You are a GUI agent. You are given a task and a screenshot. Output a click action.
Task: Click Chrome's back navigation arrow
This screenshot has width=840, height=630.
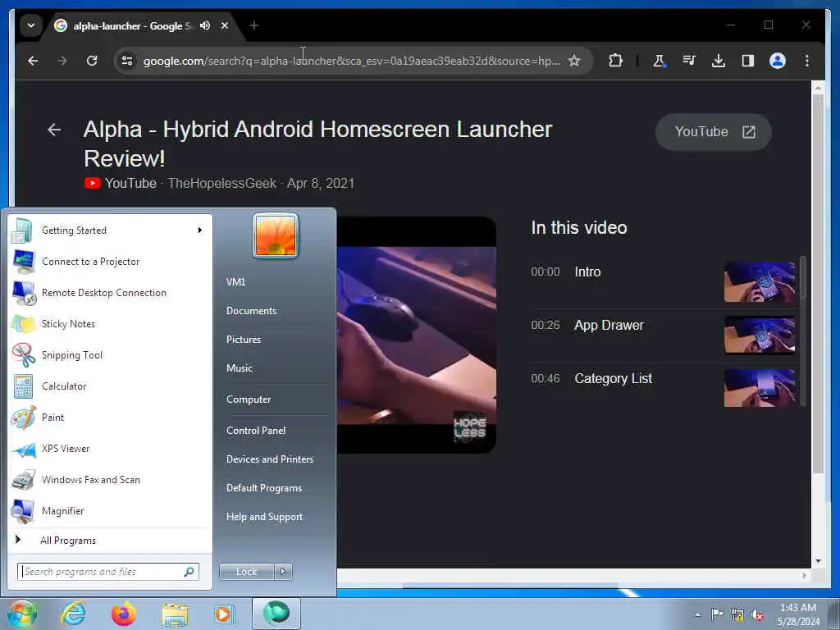(33, 61)
